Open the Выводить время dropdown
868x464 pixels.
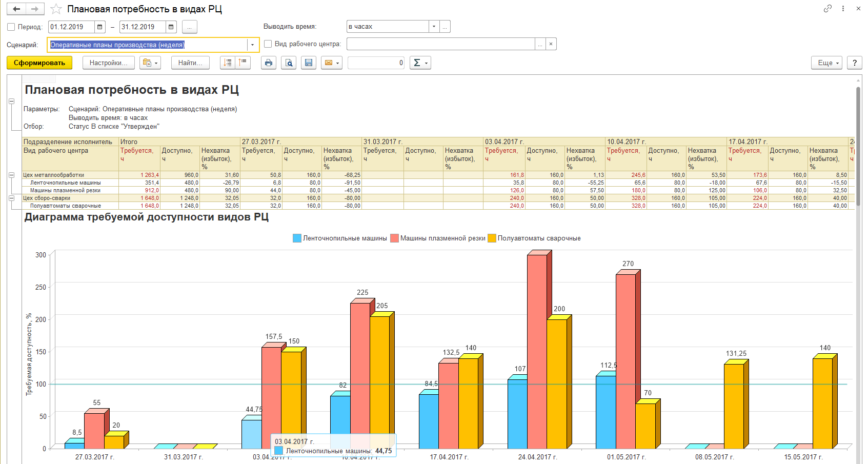[434, 27]
